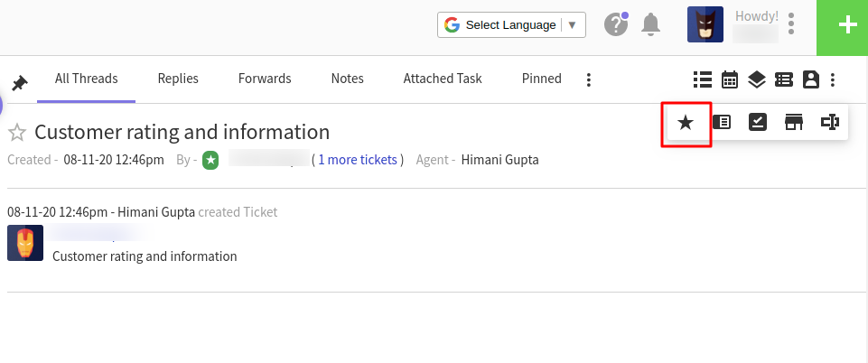
Task: Click the green plus create button
Action: click(842, 28)
